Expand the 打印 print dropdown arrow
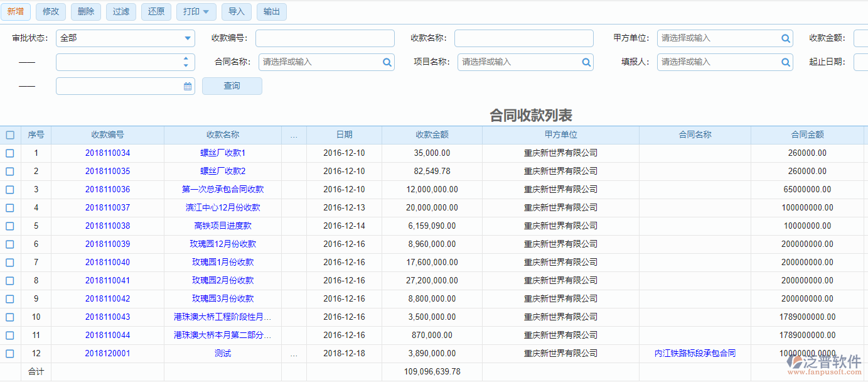This screenshot has height=382, width=868. tap(208, 11)
